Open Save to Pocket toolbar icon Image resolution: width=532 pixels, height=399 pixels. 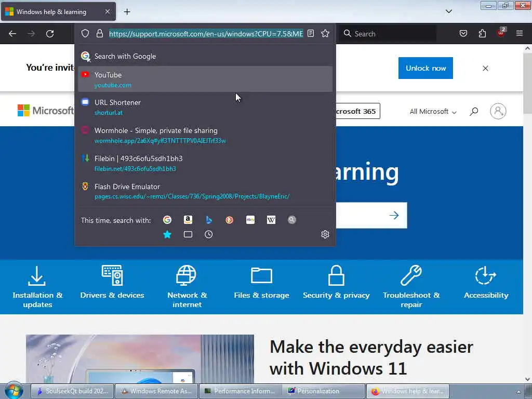463,33
